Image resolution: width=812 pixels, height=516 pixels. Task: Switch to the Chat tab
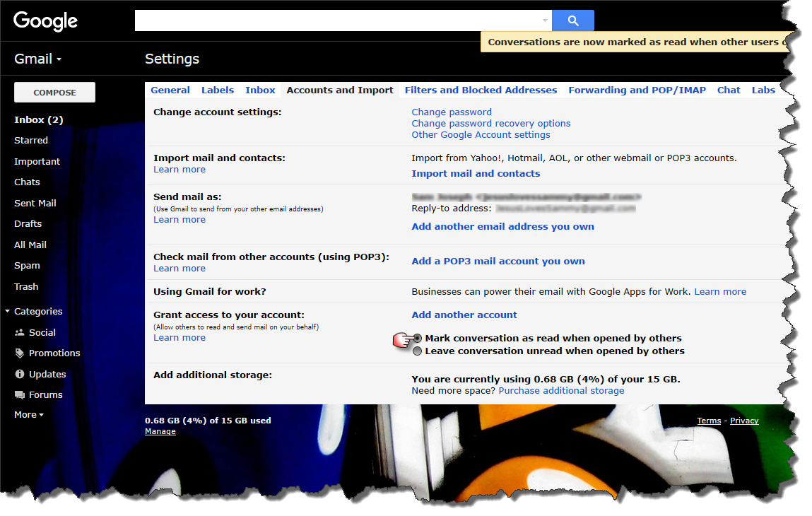[x=729, y=90]
